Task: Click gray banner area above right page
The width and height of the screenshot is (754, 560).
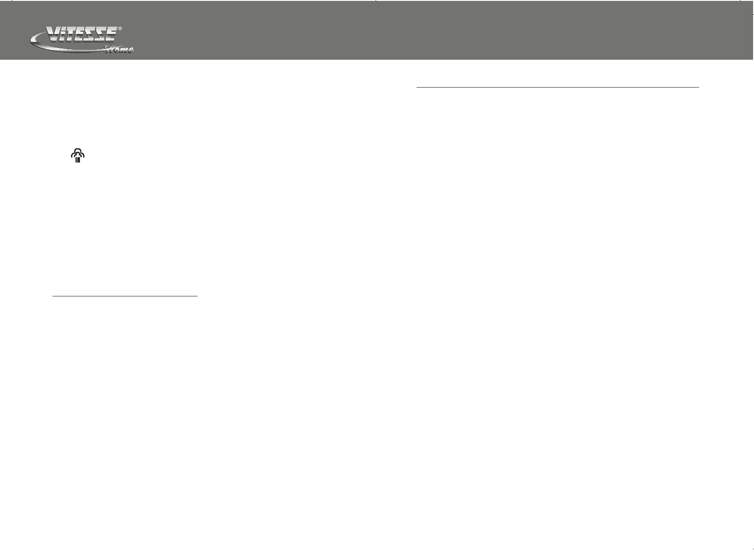Action: [x=562, y=30]
